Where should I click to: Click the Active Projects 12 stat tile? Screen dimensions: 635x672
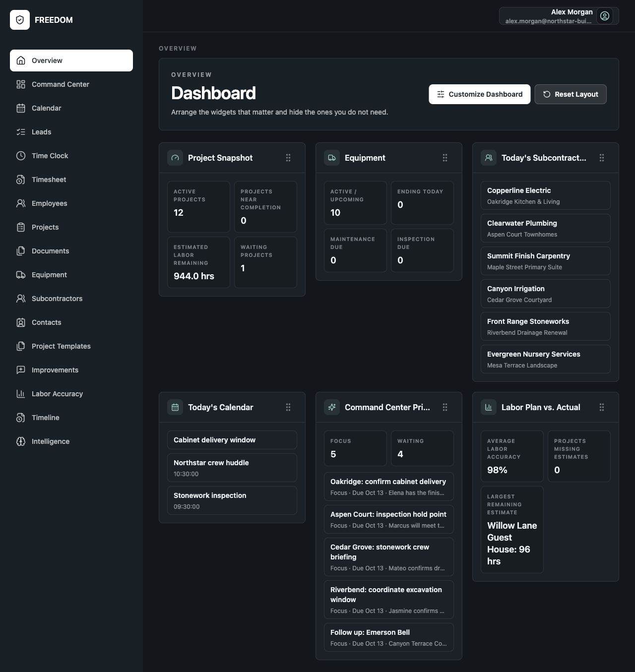(x=198, y=207)
